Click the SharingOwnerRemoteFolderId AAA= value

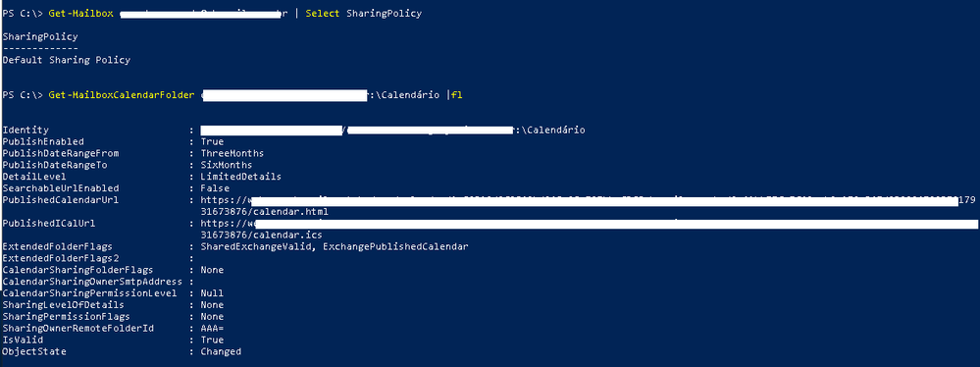point(212,328)
